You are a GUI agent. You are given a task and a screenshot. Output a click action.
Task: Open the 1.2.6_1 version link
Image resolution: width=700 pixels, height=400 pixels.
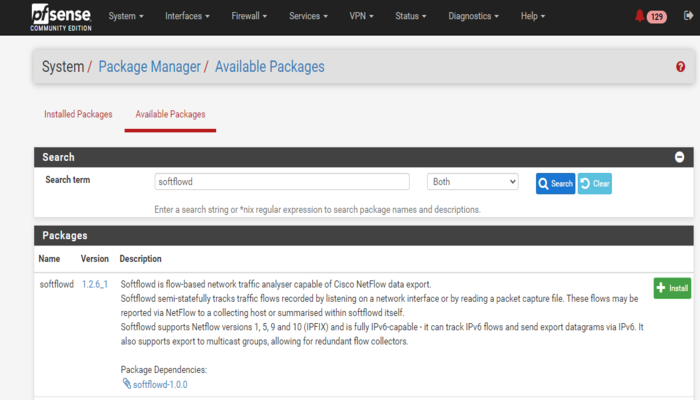point(95,284)
